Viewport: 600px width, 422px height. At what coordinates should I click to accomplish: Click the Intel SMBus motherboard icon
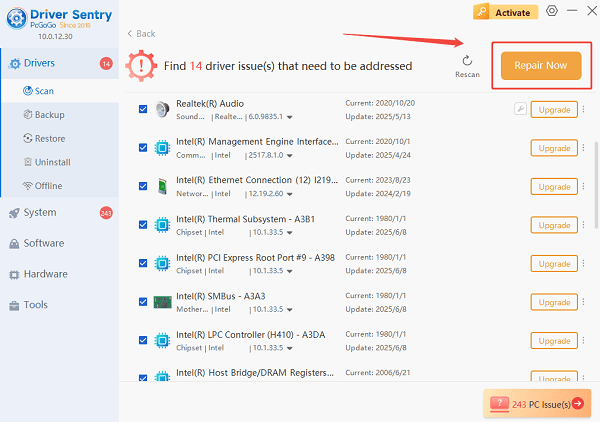click(162, 303)
